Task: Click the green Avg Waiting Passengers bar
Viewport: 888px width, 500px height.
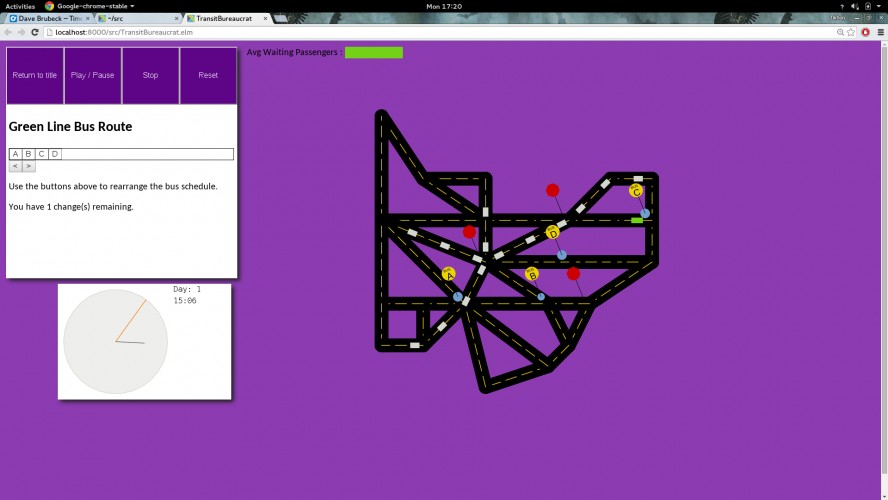Action: [x=374, y=53]
